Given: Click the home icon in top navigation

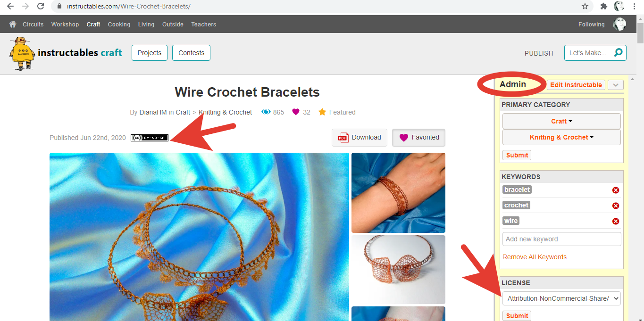Looking at the screenshot, I should pos(13,25).
